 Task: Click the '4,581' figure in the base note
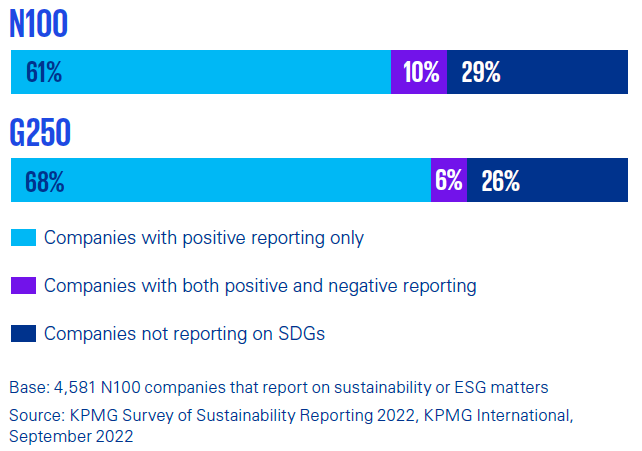[x=71, y=387]
